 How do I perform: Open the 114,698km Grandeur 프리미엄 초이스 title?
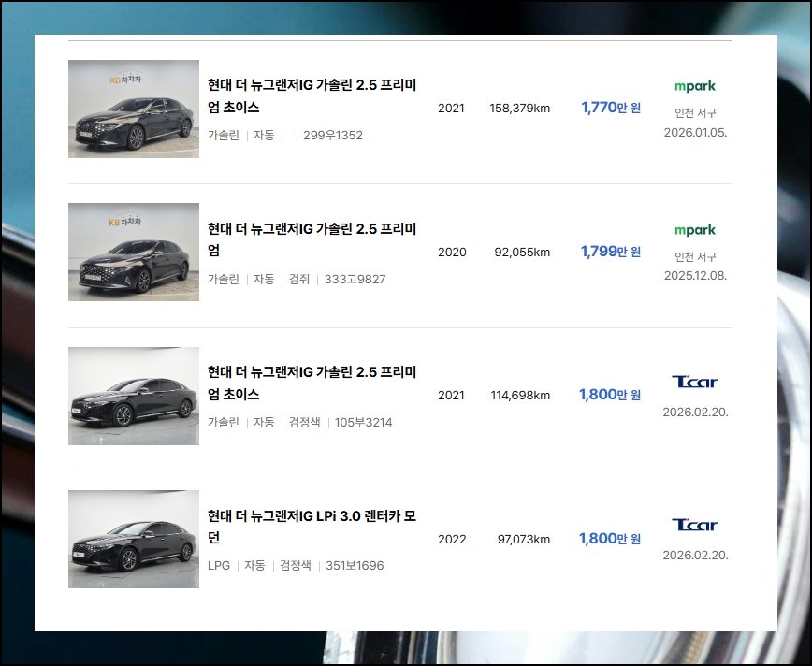pyautogui.click(x=312, y=383)
